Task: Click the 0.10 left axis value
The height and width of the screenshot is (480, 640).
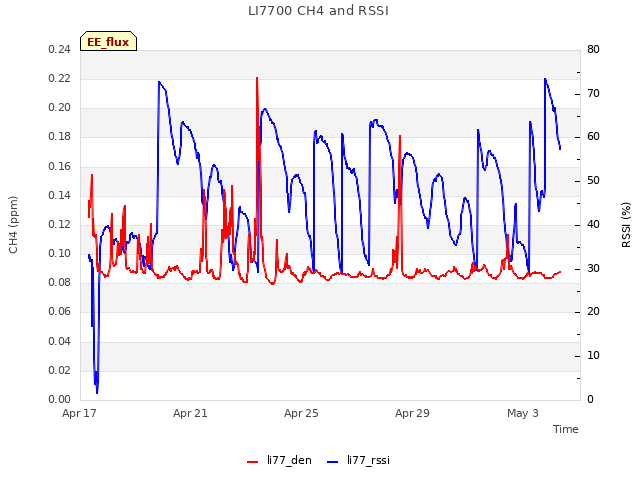Action: (x=60, y=254)
